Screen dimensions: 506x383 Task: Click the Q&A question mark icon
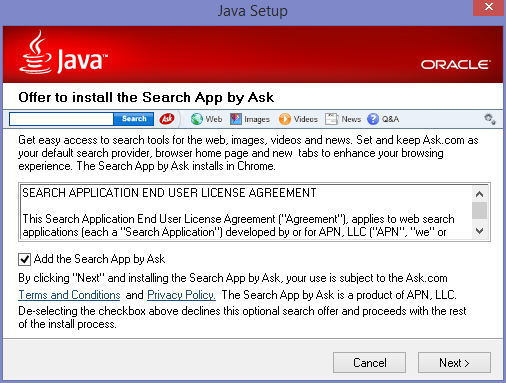point(373,119)
